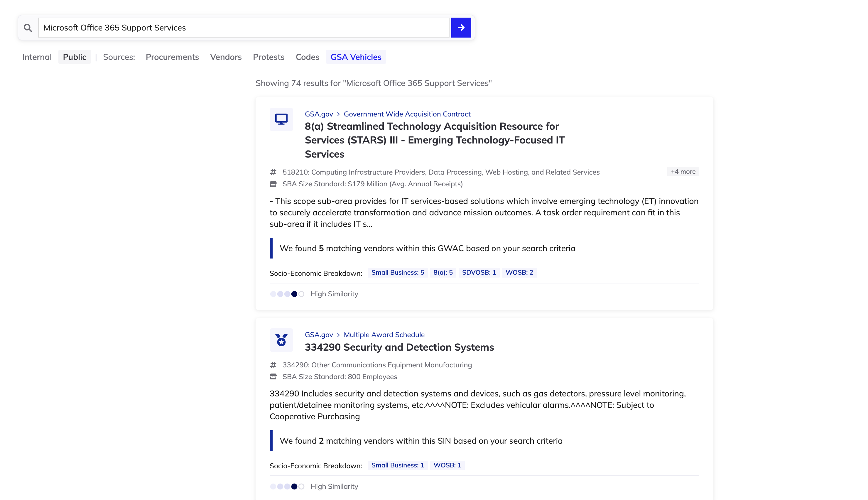
Task: Click Socio-Economic Breakdown label on 334290 card
Action: 315,466
